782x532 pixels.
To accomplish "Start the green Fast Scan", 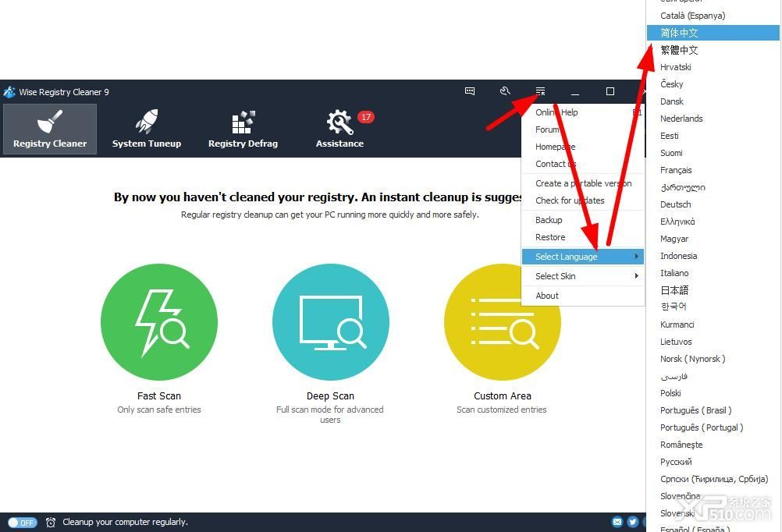I will point(159,322).
